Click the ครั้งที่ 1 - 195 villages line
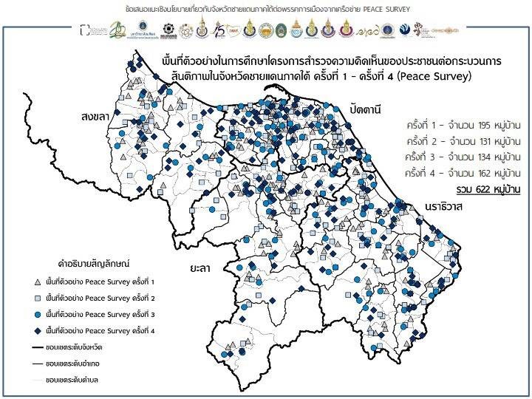Screen dimensions: 532x399 click(463, 125)
